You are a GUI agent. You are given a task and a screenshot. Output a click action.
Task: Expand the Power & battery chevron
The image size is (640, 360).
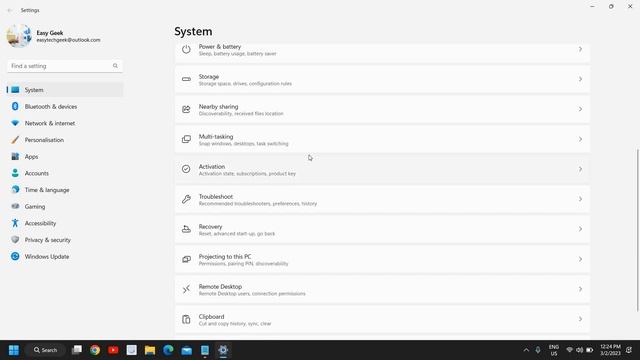point(580,49)
